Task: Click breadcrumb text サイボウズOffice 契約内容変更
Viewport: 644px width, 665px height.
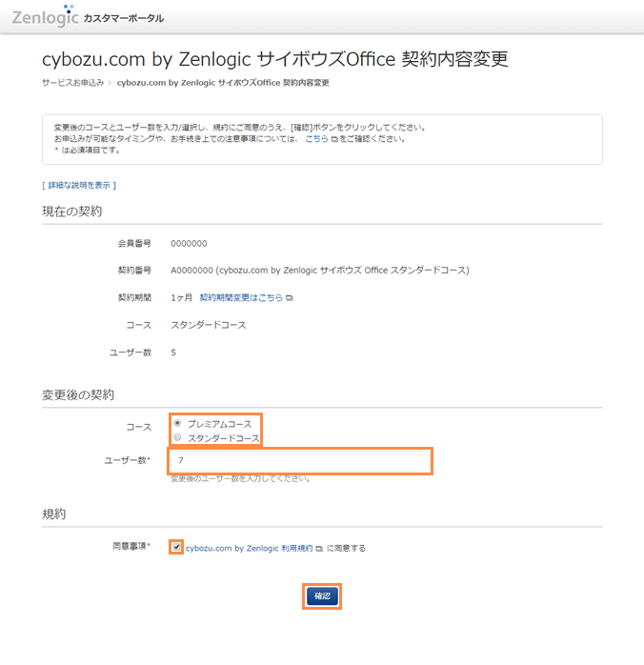Action: pyautogui.click(x=273, y=83)
